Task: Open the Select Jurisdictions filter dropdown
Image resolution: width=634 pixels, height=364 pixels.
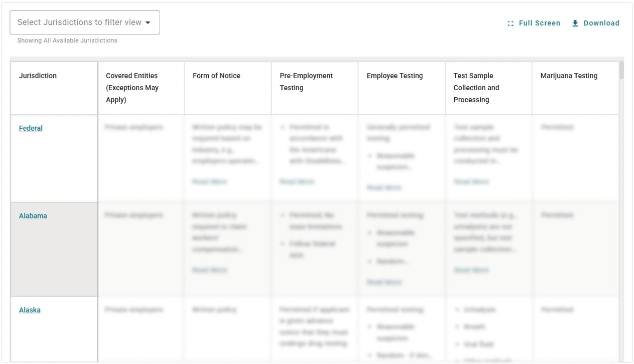Action: (85, 22)
